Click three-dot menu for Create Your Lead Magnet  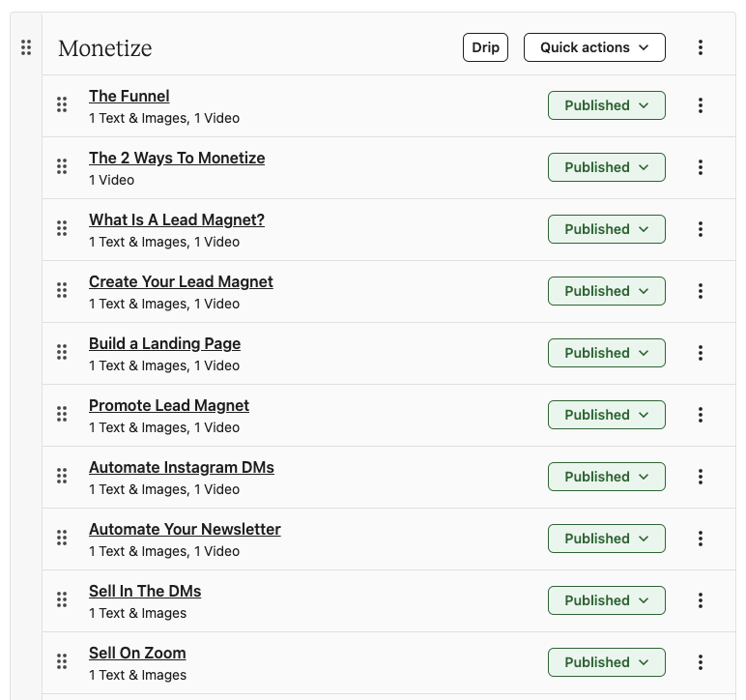coord(701,291)
